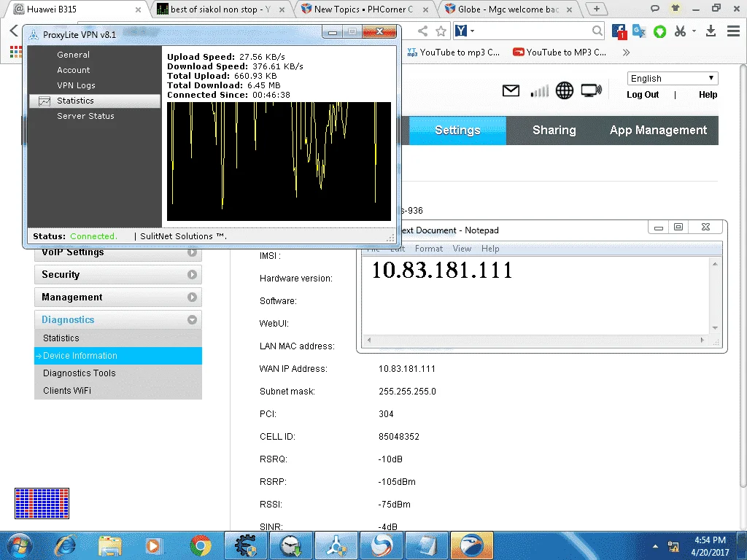Switch to Notepad taskbar icon
This screenshot has height=560, width=747.
click(x=427, y=545)
